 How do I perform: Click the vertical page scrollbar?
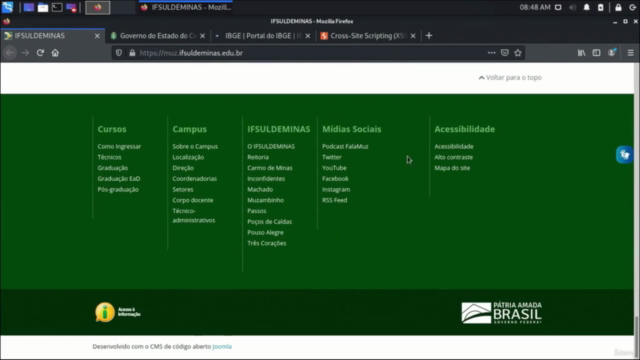[637, 210]
